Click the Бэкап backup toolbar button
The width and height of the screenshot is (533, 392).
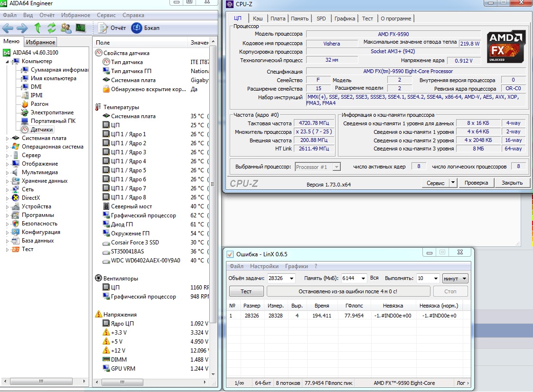(146, 28)
